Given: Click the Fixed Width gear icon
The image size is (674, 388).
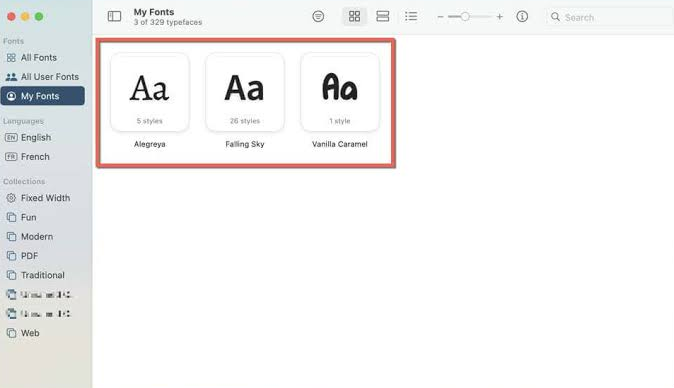Looking at the screenshot, I should [x=11, y=198].
